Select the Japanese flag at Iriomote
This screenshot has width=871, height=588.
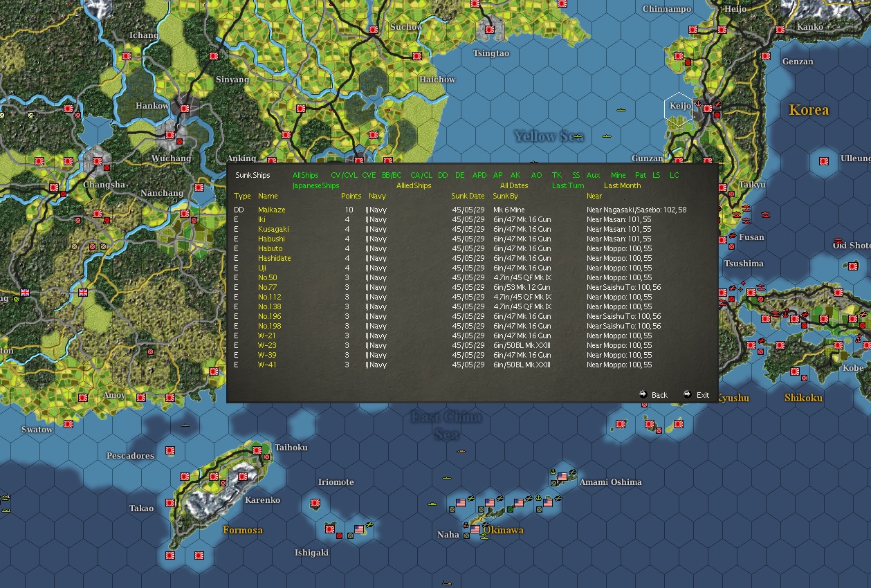315,503
